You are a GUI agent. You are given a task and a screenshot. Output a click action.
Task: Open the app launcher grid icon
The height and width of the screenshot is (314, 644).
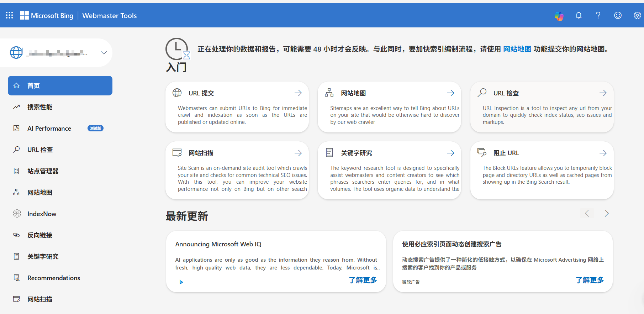pyautogui.click(x=10, y=15)
